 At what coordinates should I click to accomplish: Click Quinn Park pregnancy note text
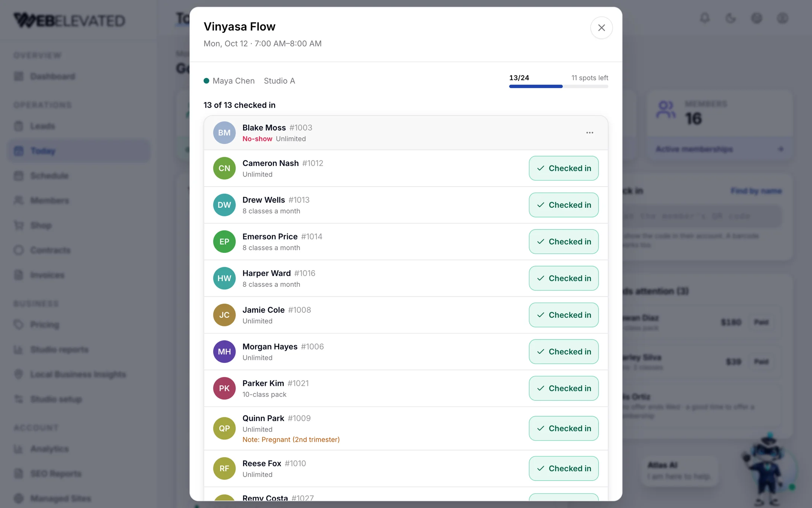291,440
